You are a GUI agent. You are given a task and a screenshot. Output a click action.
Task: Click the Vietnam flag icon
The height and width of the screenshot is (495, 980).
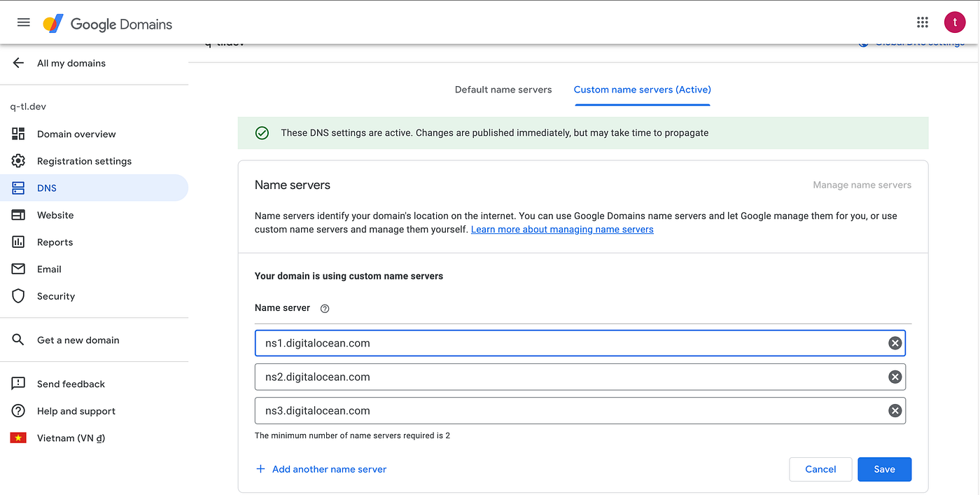[18, 438]
